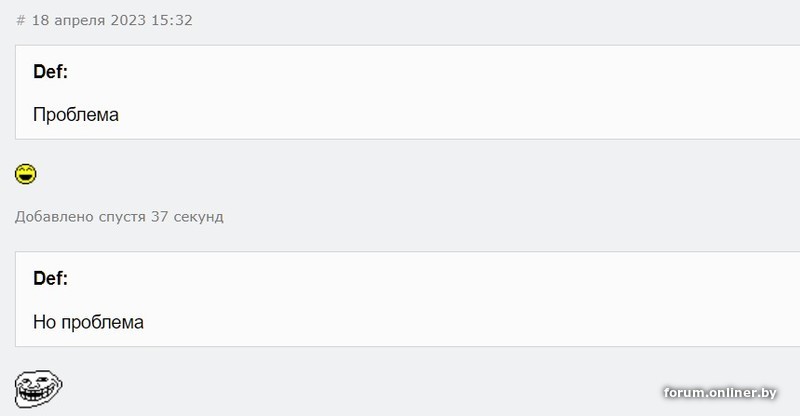
Task: Click the quoted text 'Проблема'
Action: pyautogui.click(x=76, y=115)
